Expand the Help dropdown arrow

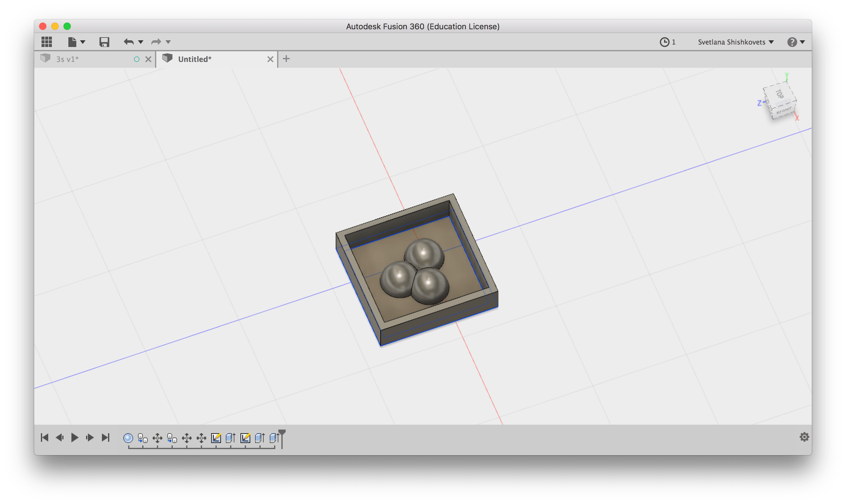tap(803, 42)
